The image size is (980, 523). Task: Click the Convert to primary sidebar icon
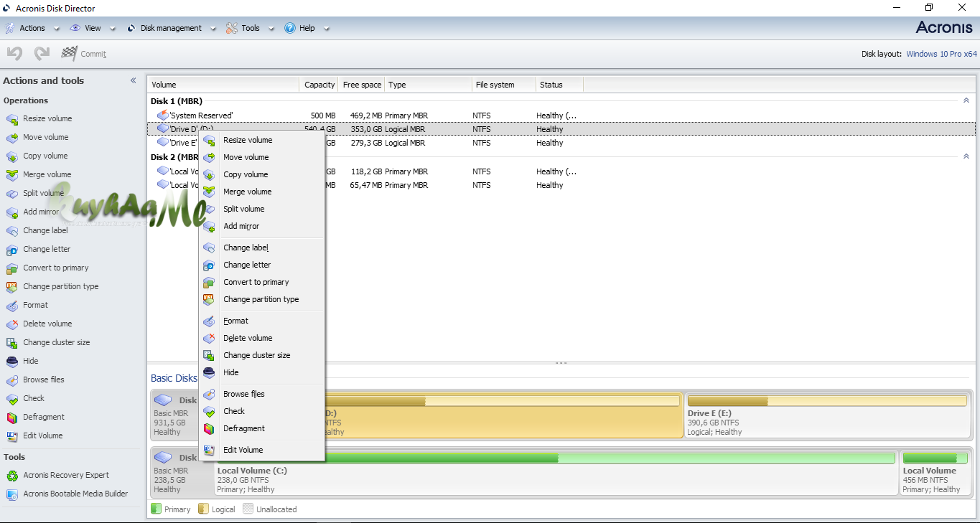pos(12,268)
